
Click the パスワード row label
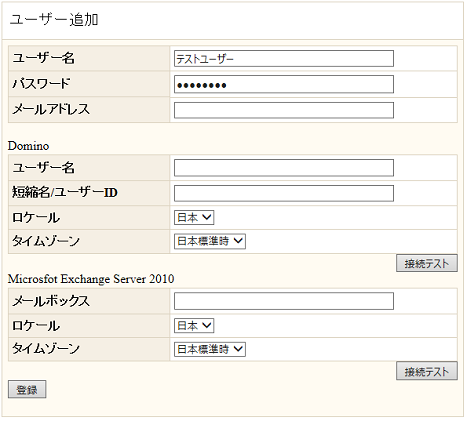click(41, 84)
